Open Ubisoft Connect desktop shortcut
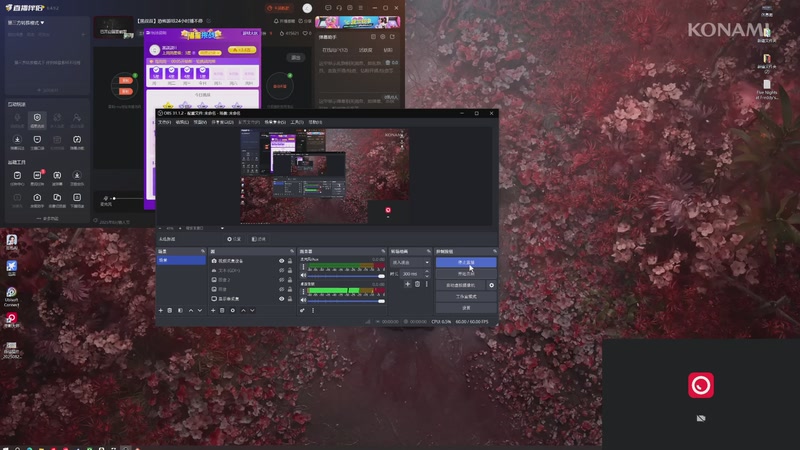This screenshot has width=800, height=450. (x=11, y=297)
